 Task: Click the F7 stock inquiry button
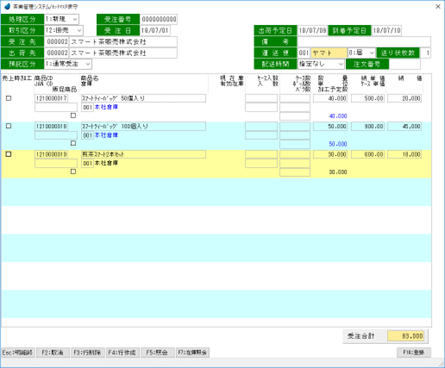193,353
